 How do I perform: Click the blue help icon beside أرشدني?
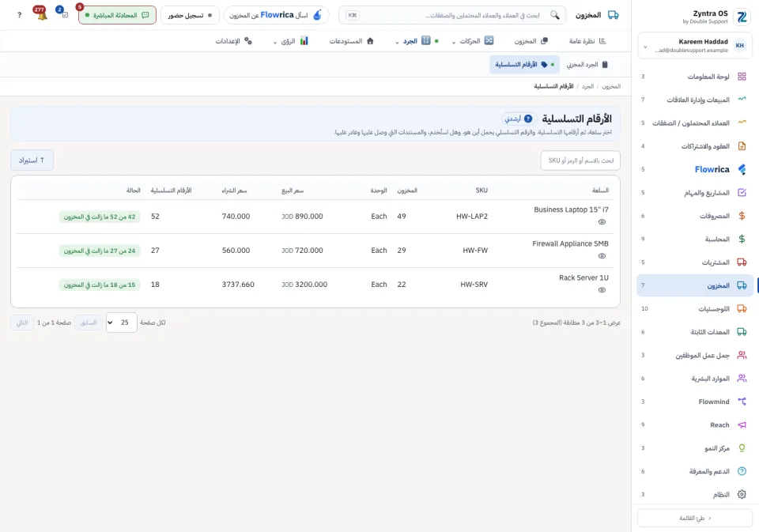point(528,119)
